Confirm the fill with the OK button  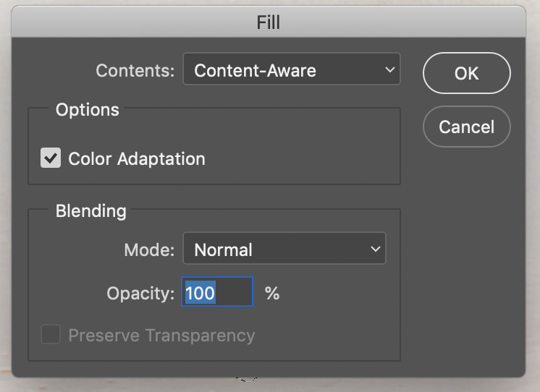[x=466, y=72]
